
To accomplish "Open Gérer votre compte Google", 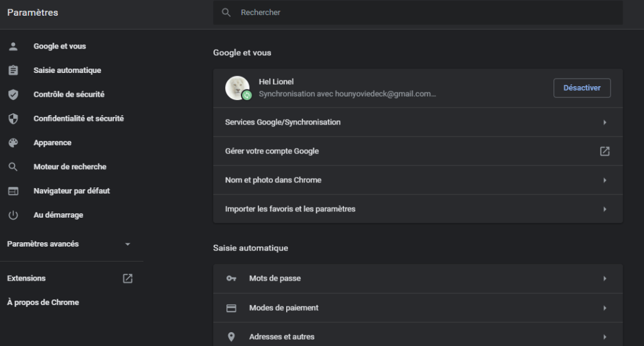I will [x=418, y=151].
